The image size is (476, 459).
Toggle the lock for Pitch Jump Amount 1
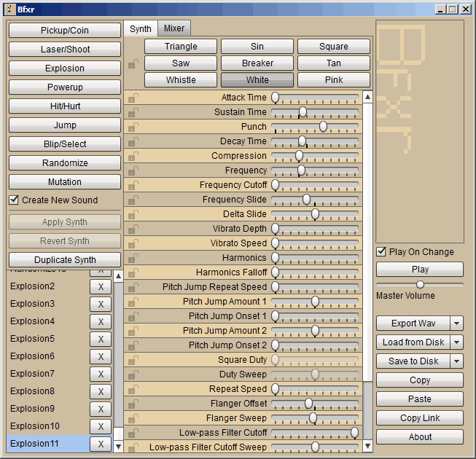click(x=133, y=302)
